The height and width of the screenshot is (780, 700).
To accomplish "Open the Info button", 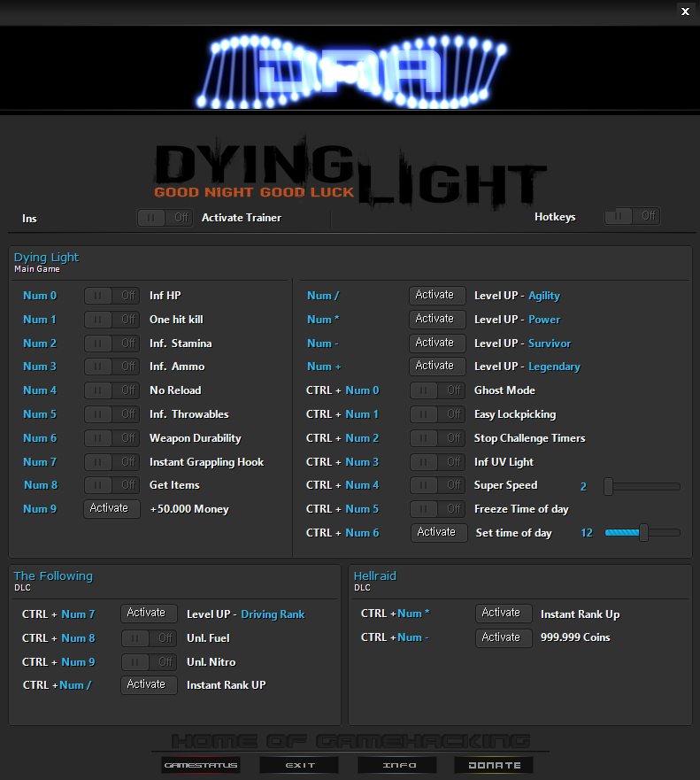I will pos(397,765).
